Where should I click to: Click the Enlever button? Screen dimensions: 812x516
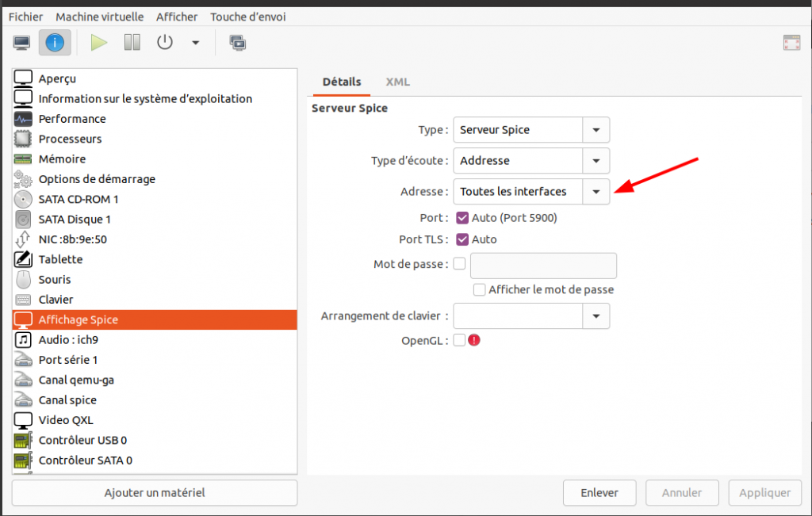599,493
